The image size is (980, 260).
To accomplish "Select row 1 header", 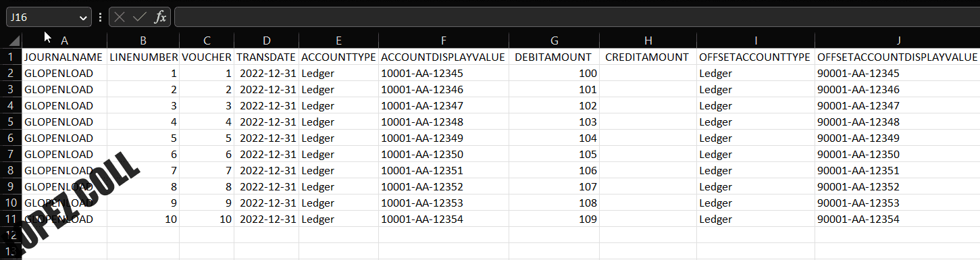I will pos(11,57).
